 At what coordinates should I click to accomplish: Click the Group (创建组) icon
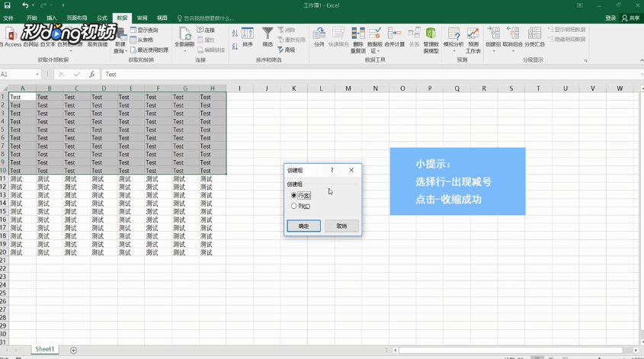click(493, 34)
